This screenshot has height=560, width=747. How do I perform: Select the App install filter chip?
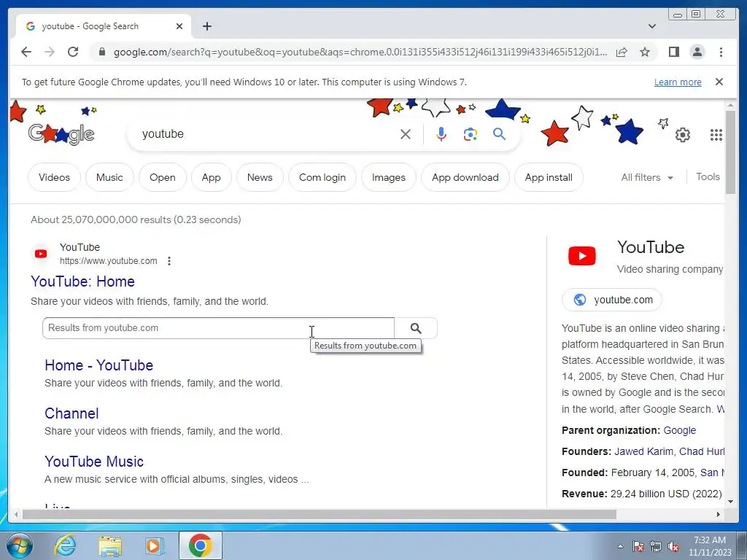(x=549, y=177)
